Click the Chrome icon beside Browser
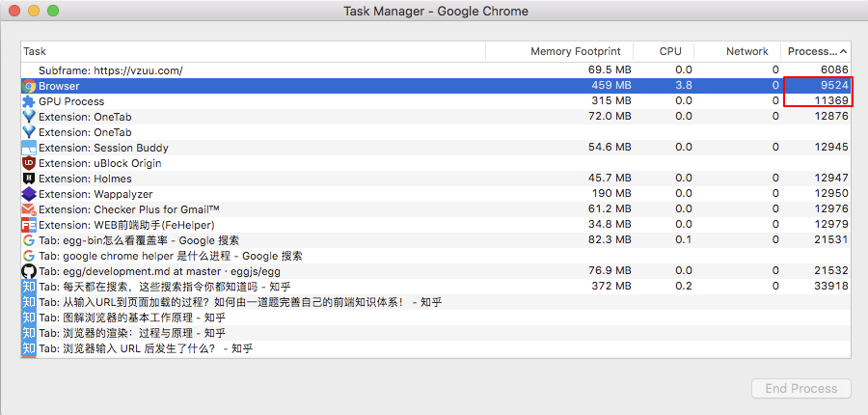The height and width of the screenshot is (415, 868). [x=29, y=86]
